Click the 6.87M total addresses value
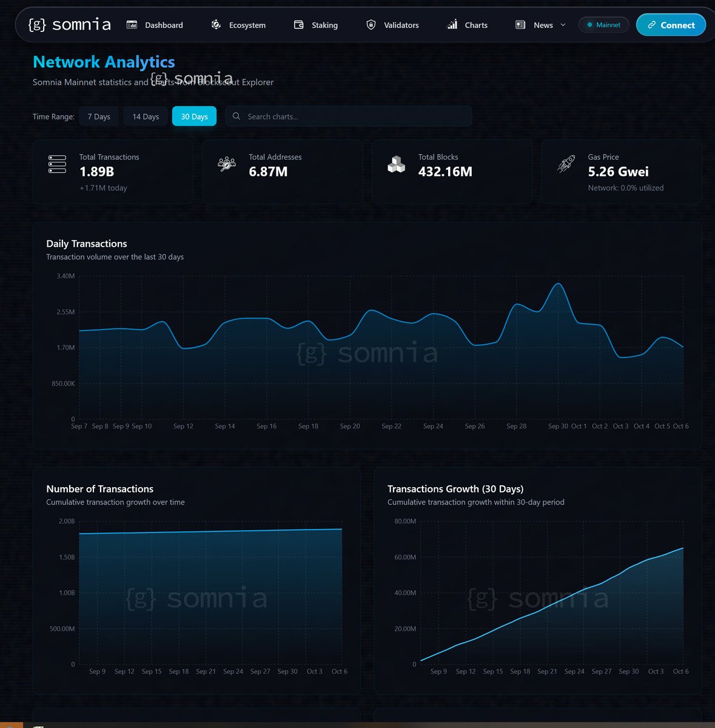This screenshot has width=715, height=728. pyautogui.click(x=268, y=172)
